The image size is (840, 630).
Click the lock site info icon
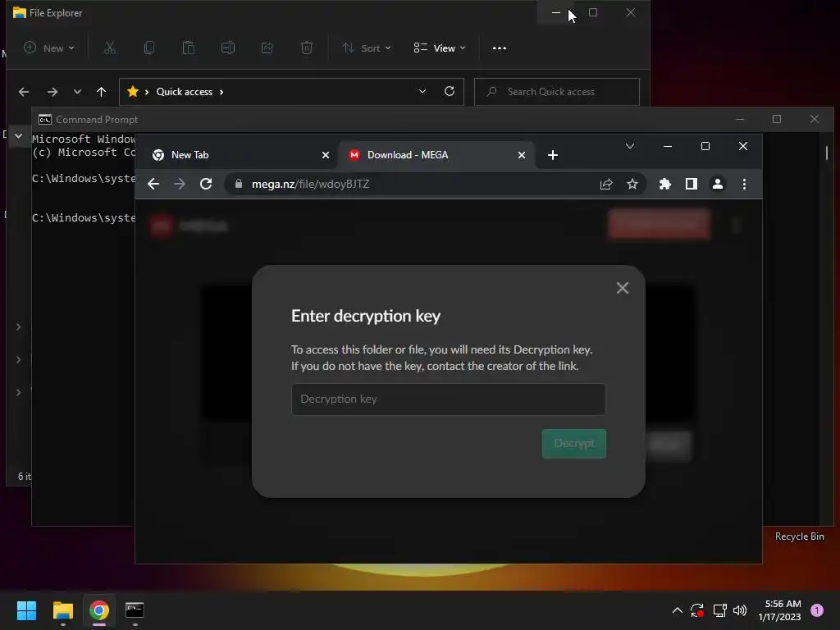[239, 184]
